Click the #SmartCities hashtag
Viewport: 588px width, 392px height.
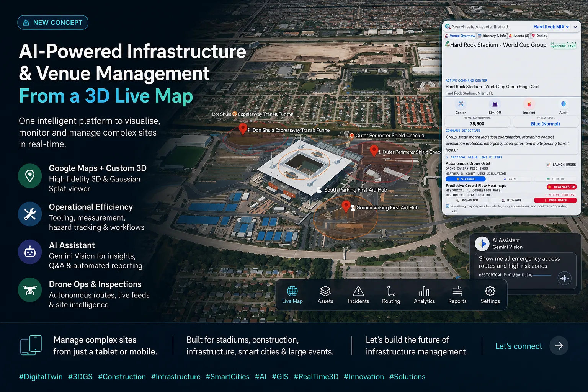pyautogui.click(x=227, y=377)
